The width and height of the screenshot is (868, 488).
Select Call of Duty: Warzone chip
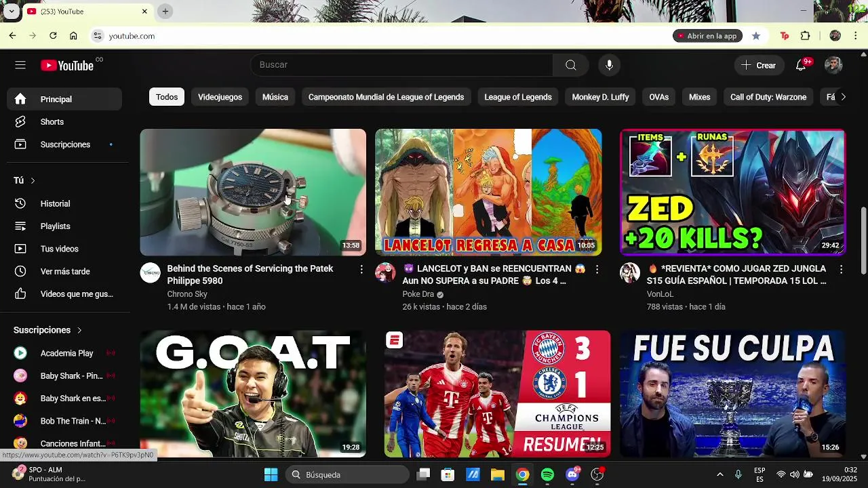[x=768, y=97]
